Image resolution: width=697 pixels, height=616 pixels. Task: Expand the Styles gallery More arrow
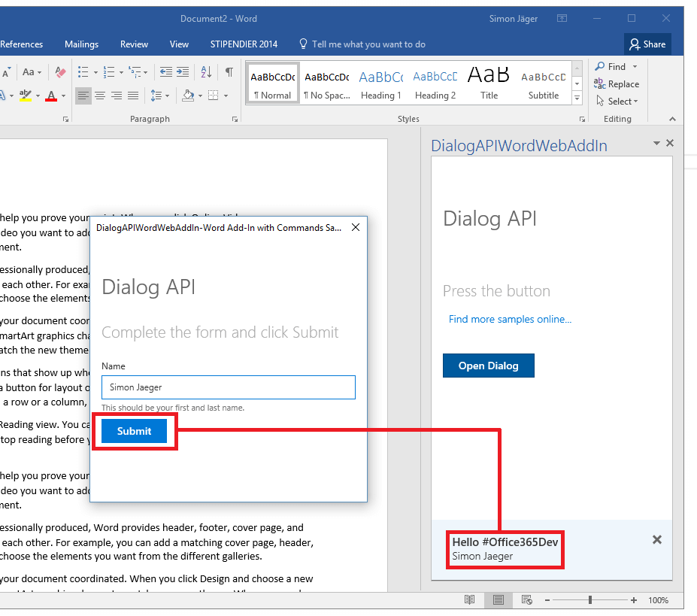pos(577,99)
